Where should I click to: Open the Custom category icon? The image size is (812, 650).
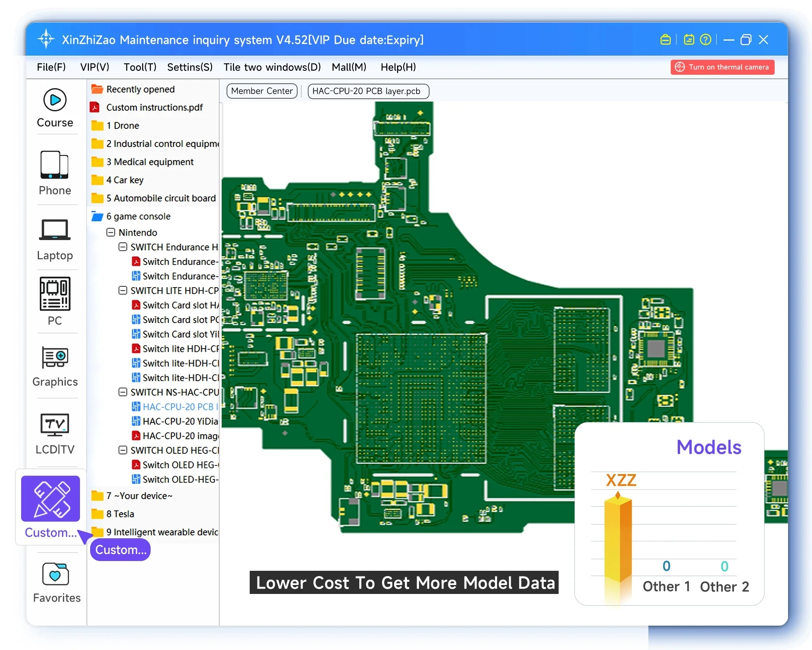point(51,499)
